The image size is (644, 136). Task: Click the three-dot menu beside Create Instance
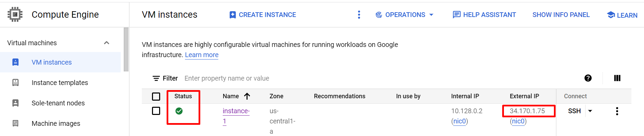[x=359, y=15]
